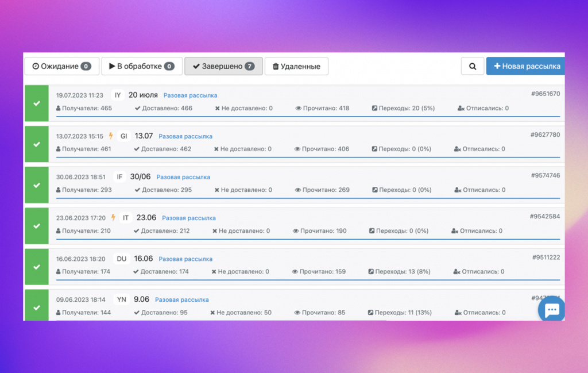Click the date 19.07.2023 11:23
Screen dimensions: 588x373
(79, 95)
